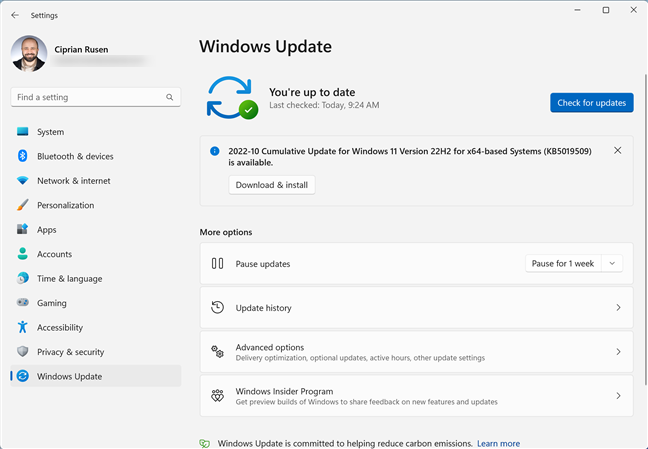Click the Time & language globe icon
The width and height of the screenshot is (648, 449).
23,278
